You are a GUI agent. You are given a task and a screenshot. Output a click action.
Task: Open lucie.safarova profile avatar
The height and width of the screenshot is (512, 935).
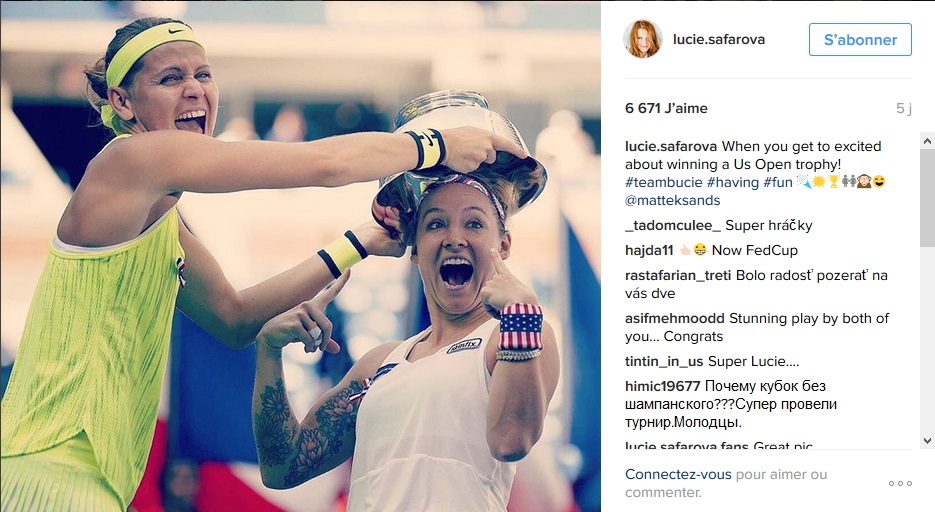pyautogui.click(x=643, y=39)
